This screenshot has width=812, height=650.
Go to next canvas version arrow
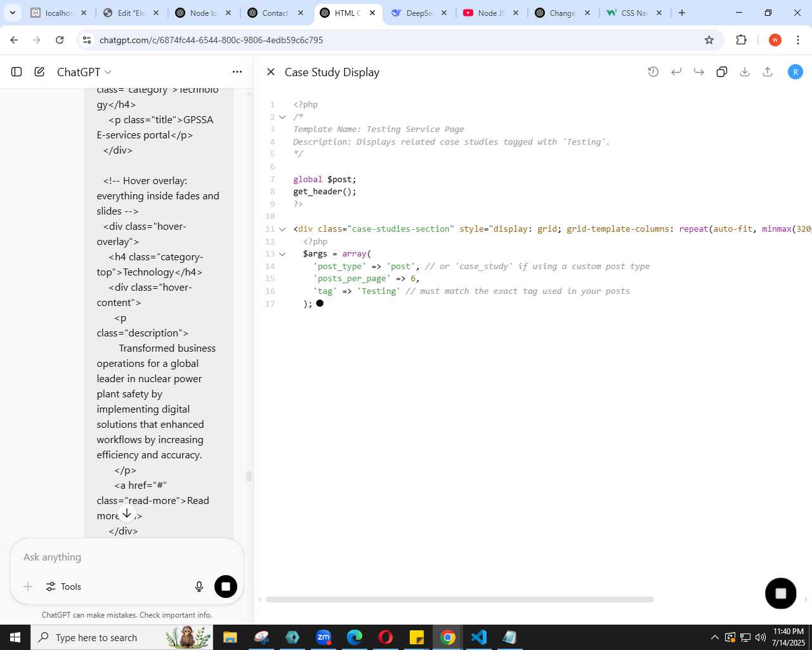point(699,72)
